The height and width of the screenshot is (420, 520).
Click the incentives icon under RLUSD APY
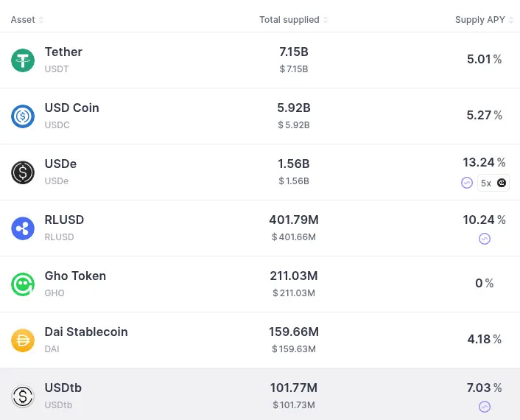pyautogui.click(x=484, y=239)
